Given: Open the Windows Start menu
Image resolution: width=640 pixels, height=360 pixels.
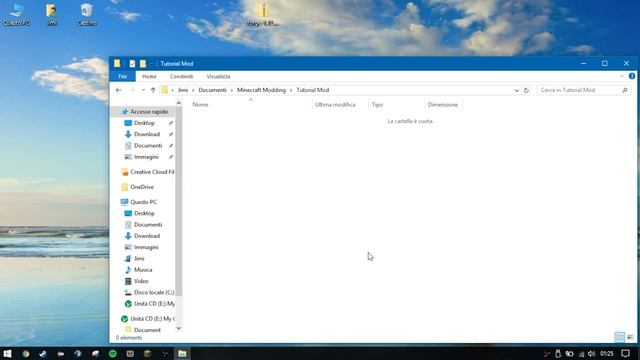Looking at the screenshot, I should point(7,353).
